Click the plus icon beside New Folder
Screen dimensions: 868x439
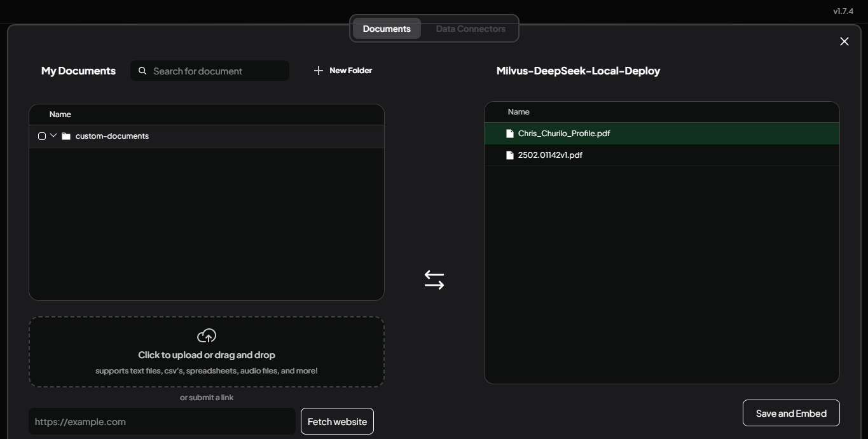pyautogui.click(x=319, y=71)
